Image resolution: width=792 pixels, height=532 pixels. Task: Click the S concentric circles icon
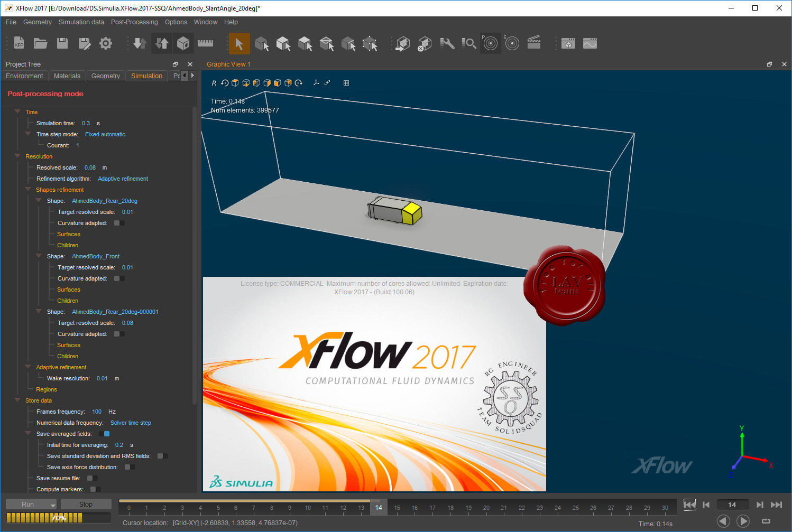point(512,43)
